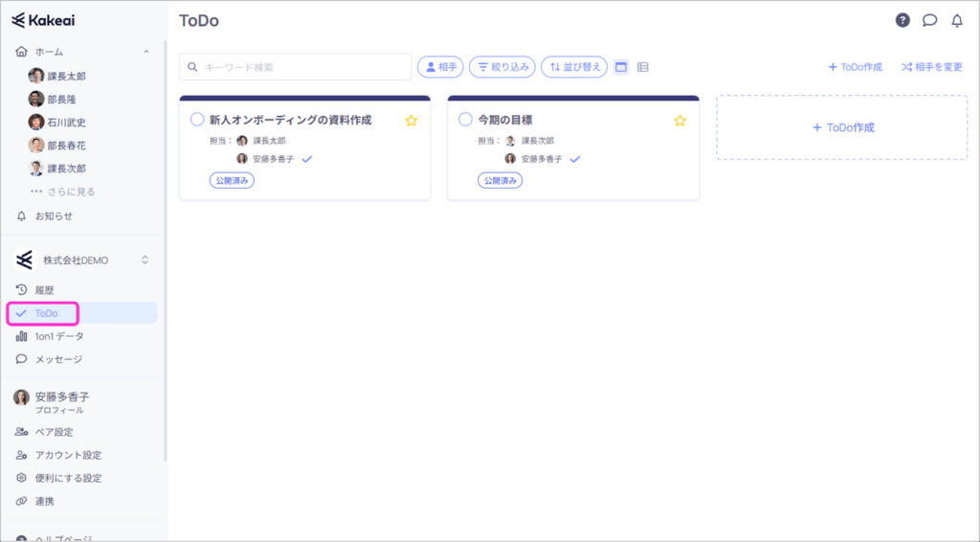Click the ToDo作成 link in top right
The height and width of the screenshot is (542, 980).
click(855, 67)
